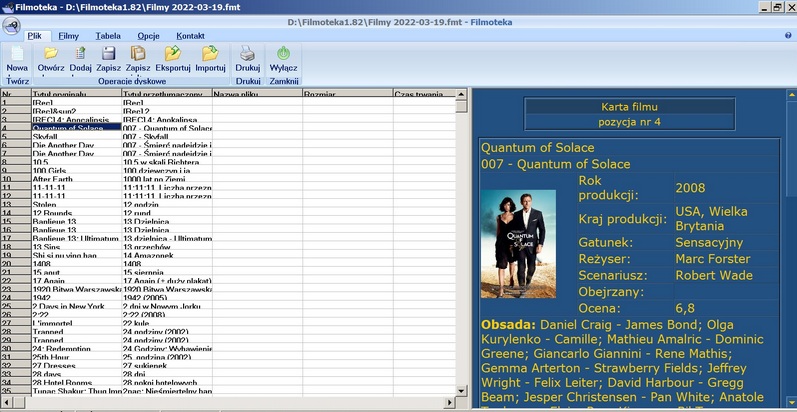Open the Tabela ribbon tab
This screenshot has width=797, height=412.
108,35
